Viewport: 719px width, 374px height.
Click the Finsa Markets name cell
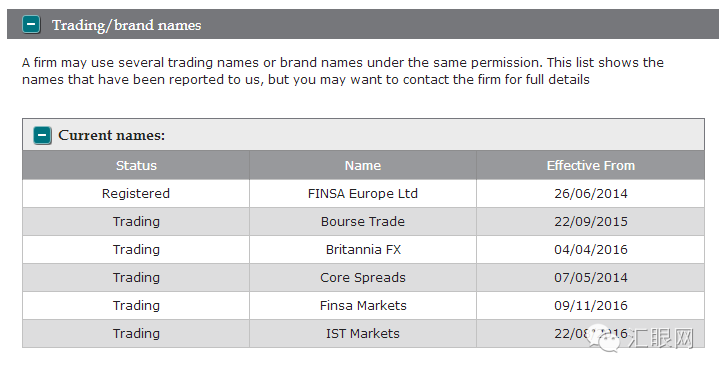pos(363,305)
